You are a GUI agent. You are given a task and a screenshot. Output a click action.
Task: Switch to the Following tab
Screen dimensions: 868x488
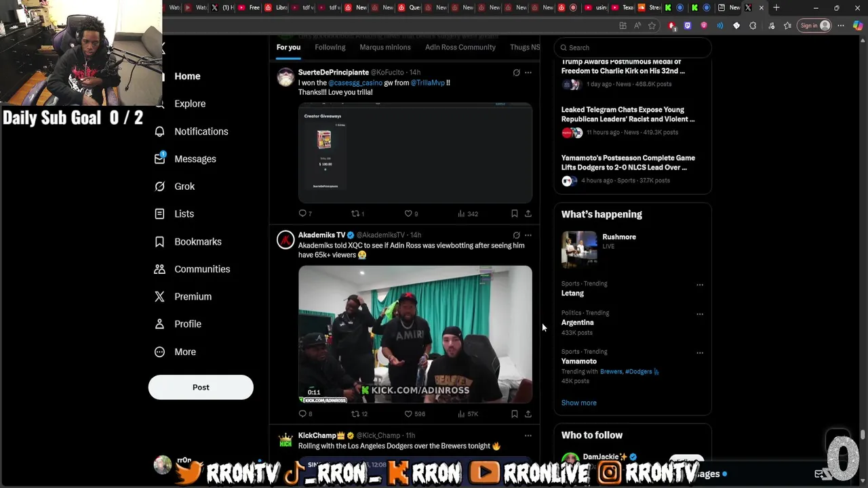330,47
